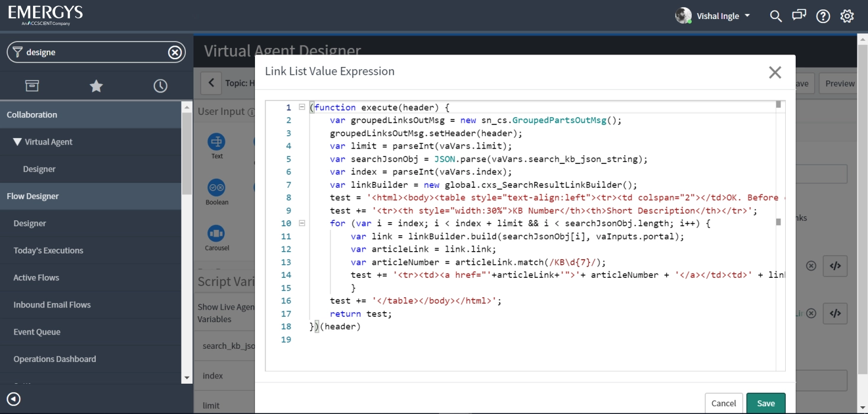Clear the navigation filter text

(175, 52)
